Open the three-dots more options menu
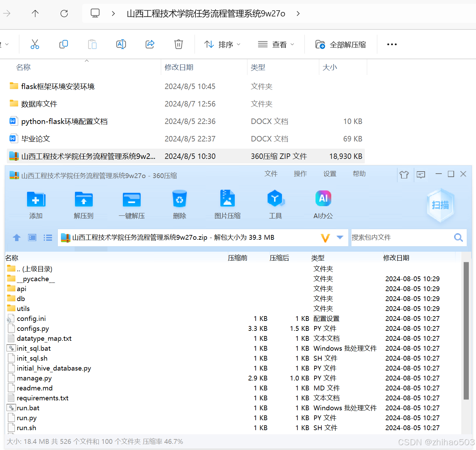The width and height of the screenshot is (476, 450). point(392,44)
